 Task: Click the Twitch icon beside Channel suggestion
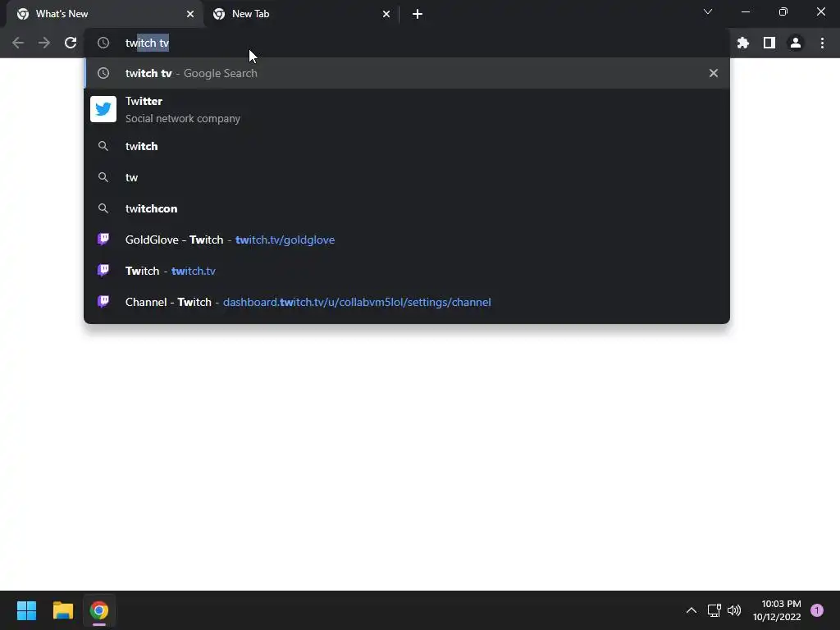tap(103, 302)
